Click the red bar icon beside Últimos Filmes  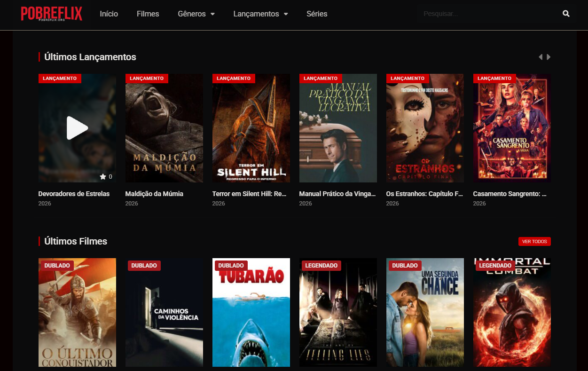(x=39, y=241)
